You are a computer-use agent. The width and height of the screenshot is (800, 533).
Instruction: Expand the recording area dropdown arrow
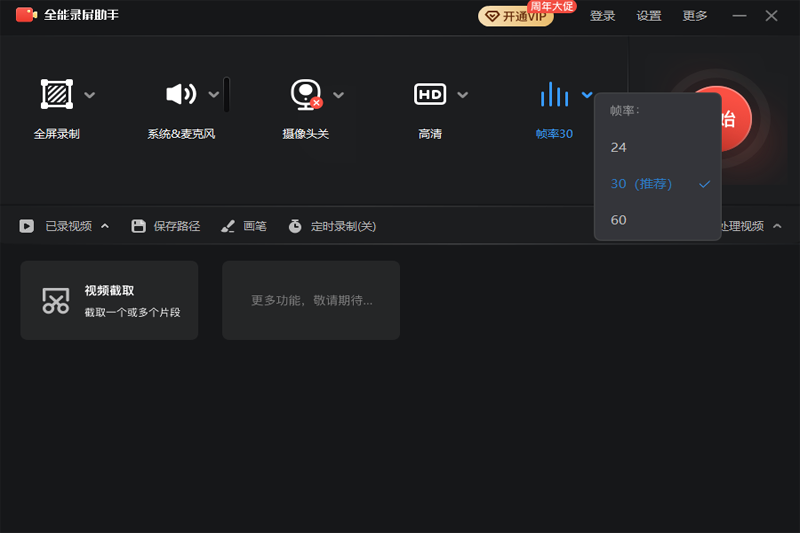[x=90, y=95]
